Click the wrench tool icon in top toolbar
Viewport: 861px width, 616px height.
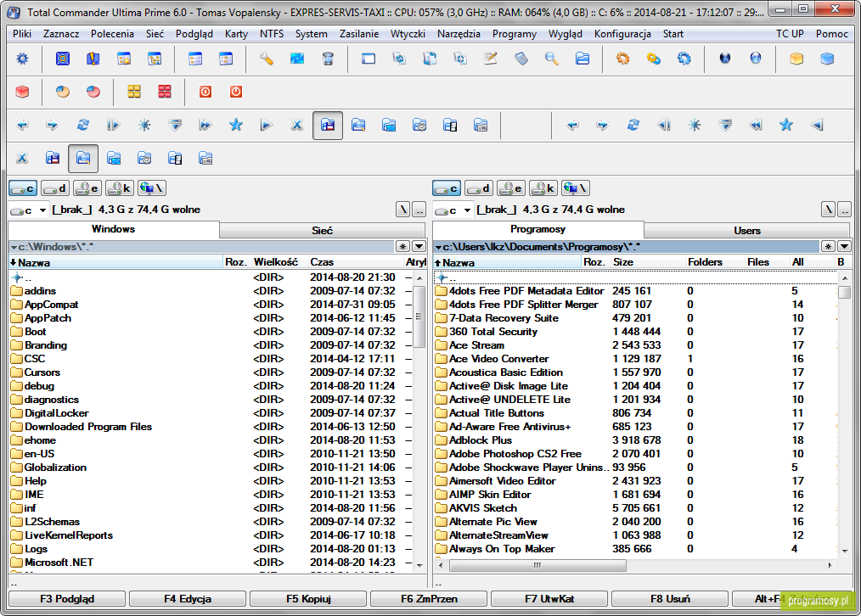pos(267,59)
